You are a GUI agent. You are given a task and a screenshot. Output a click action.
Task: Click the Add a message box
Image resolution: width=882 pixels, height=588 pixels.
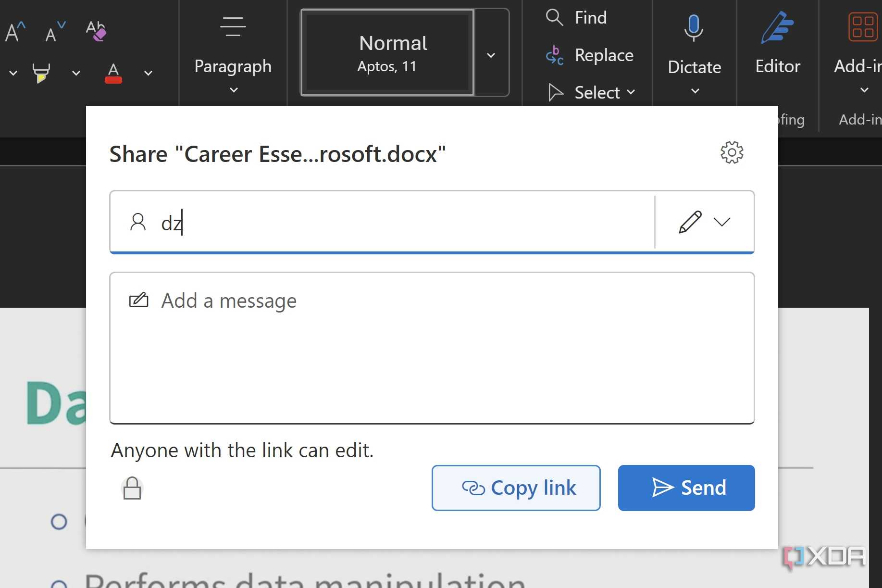click(x=432, y=348)
